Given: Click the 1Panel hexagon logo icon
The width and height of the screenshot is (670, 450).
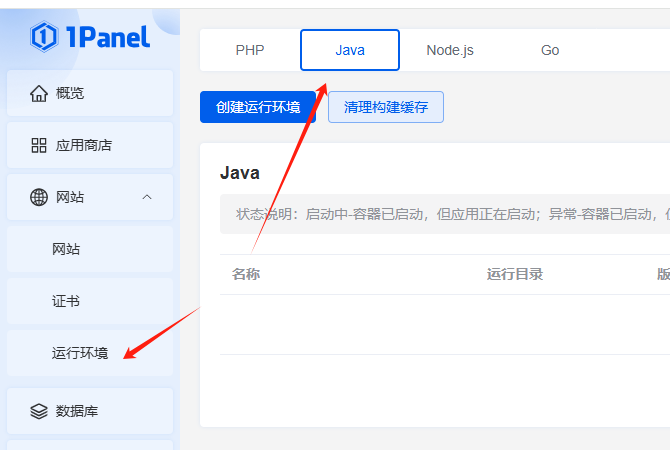Looking at the screenshot, I should click(44, 37).
